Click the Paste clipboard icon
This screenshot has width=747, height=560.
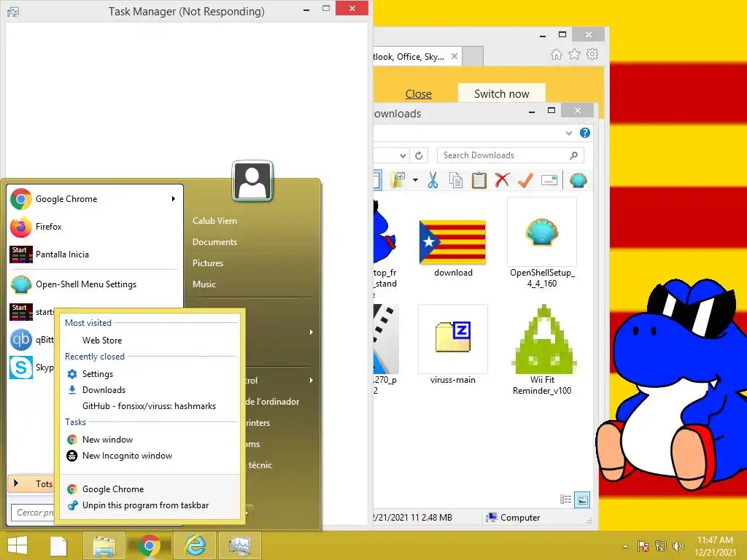coord(479,181)
